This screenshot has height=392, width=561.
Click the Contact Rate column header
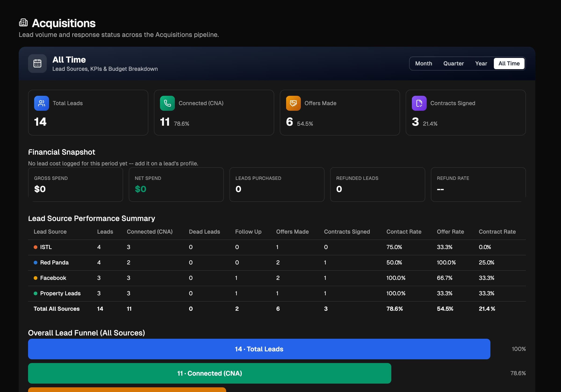404,232
